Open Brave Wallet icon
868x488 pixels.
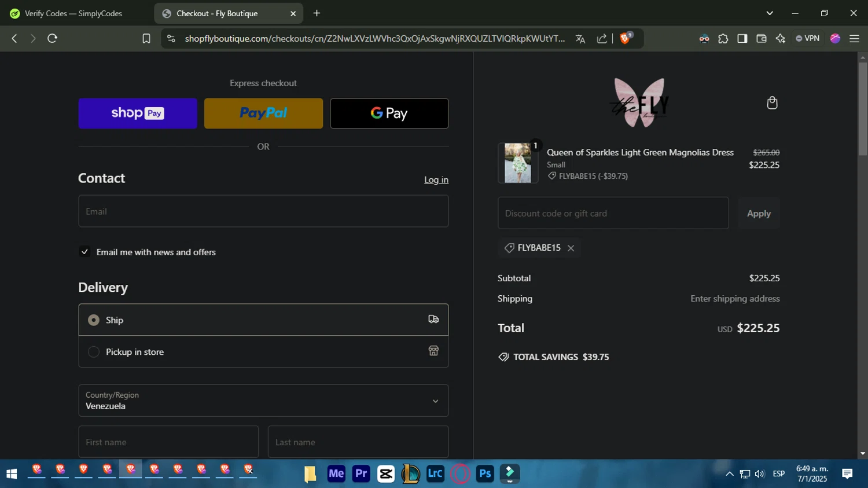(x=762, y=38)
